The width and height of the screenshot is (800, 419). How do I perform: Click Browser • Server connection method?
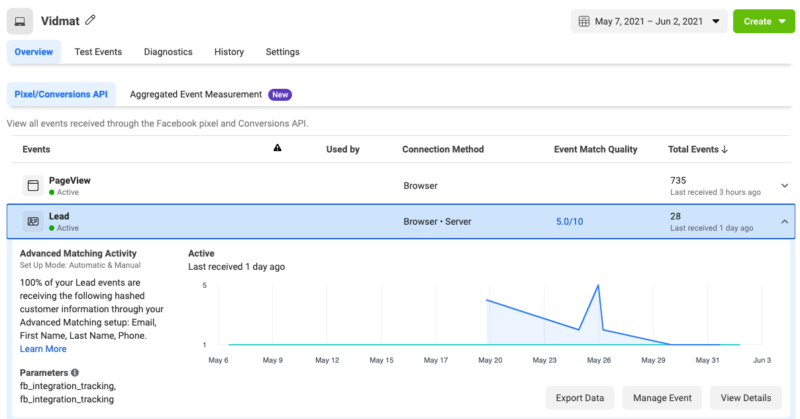pyautogui.click(x=437, y=221)
